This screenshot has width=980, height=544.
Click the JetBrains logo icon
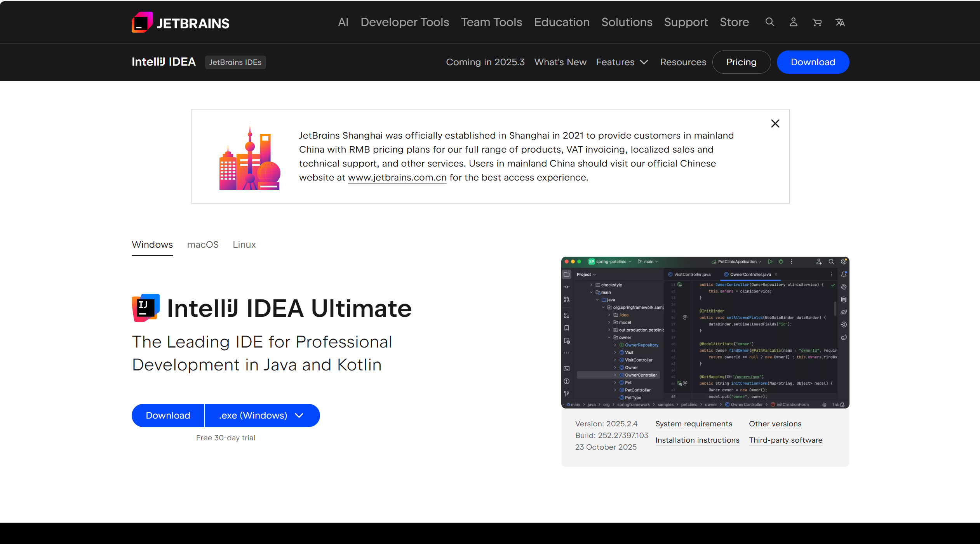coord(142,23)
